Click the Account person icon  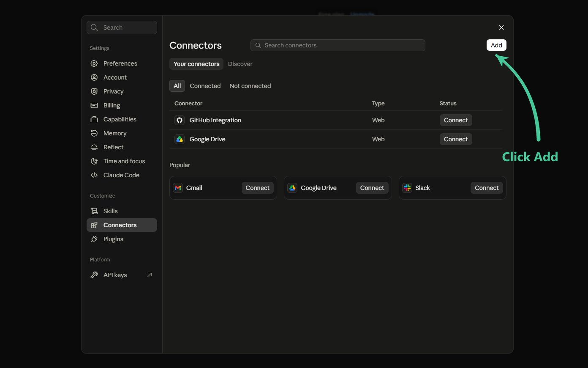coord(94,77)
